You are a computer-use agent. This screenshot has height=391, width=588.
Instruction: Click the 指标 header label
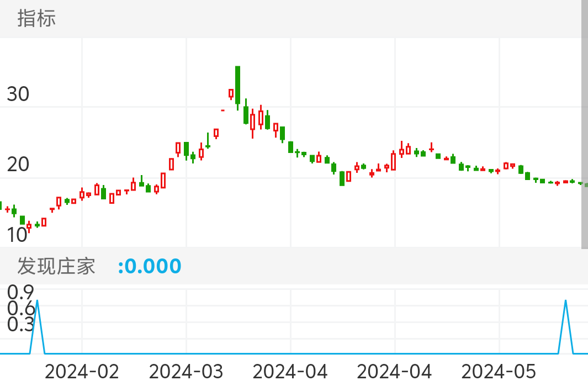pyautogui.click(x=36, y=18)
